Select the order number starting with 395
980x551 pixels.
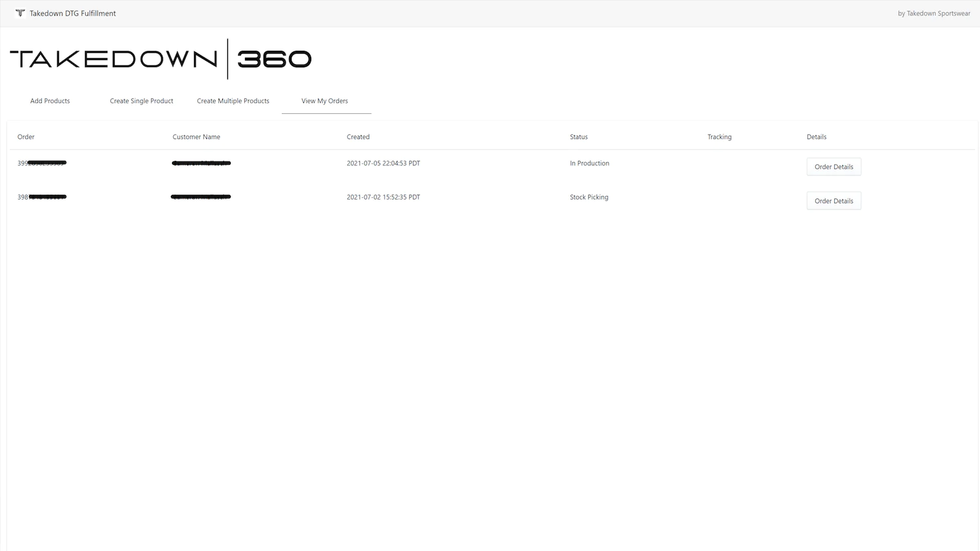42,163
